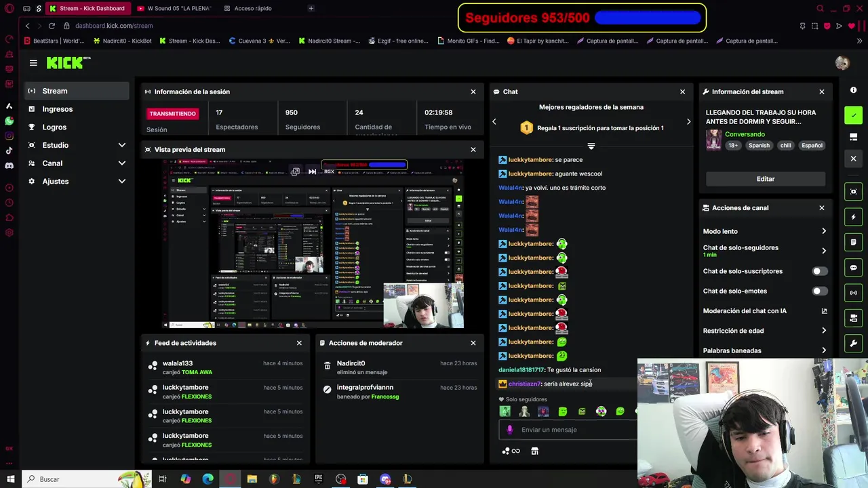The height and width of the screenshot is (488, 868).
Task: Click the Conversando category link
Action: (x=745, y=134)
